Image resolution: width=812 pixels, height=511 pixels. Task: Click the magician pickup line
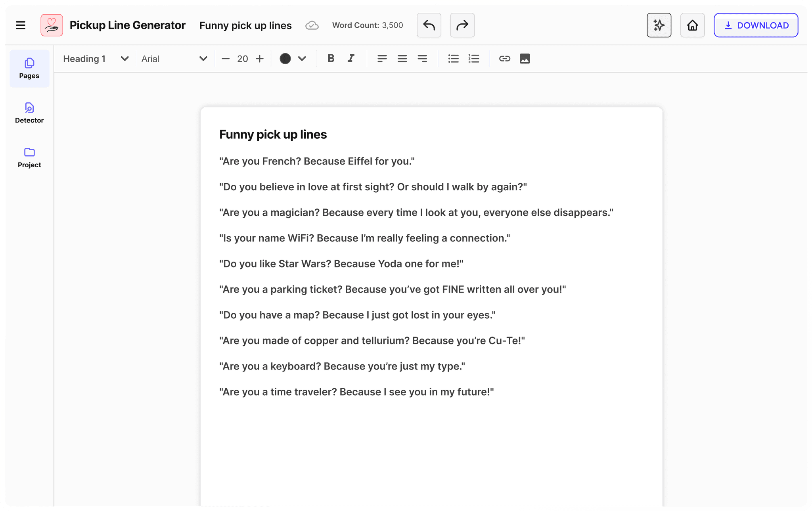point(416,212)
